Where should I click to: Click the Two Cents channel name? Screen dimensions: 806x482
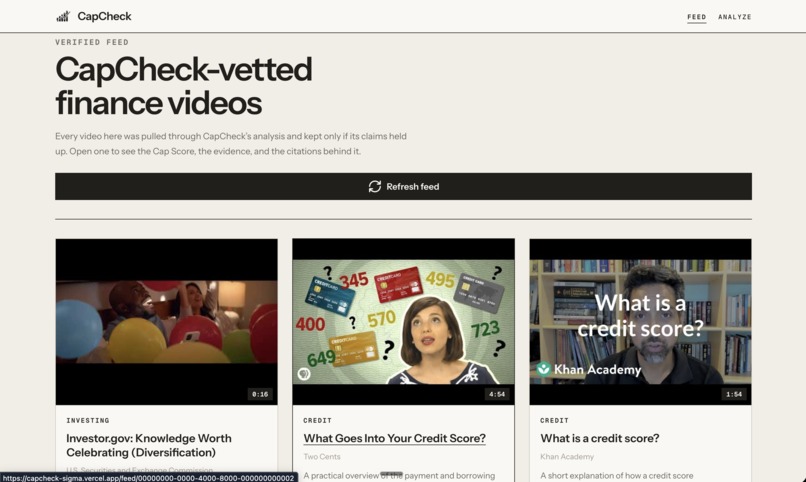(322, 456)
